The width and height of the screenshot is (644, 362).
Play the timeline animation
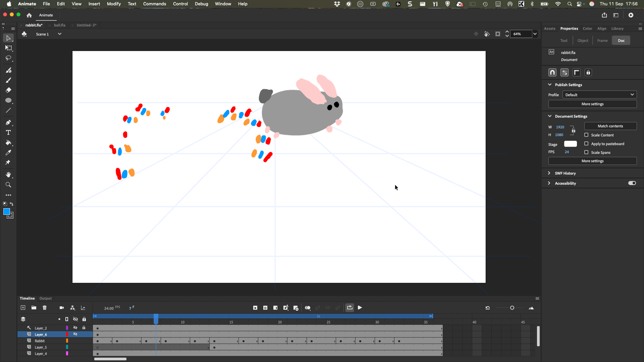pyautogui.click(x=360, y=308)
